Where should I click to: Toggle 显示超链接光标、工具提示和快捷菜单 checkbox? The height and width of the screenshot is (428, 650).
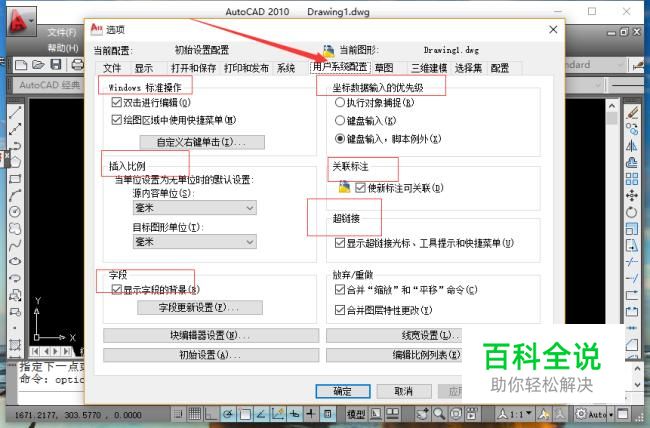(x=340, y=243)
